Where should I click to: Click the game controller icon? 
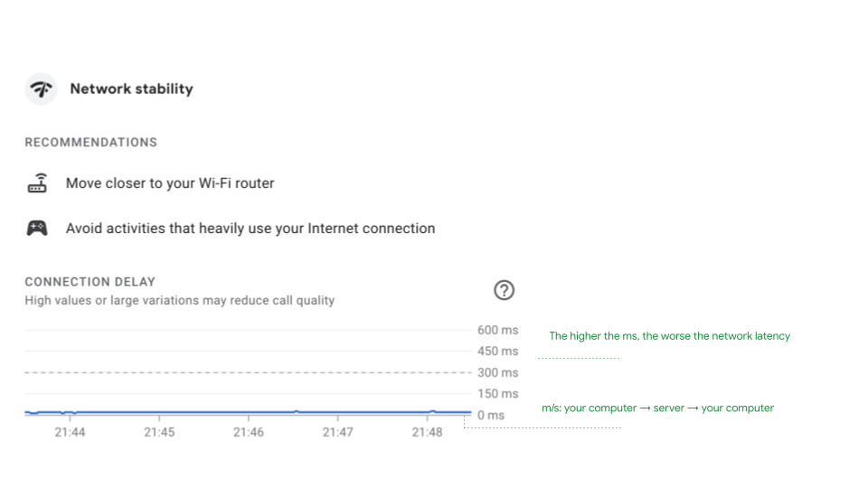(36, 229)
